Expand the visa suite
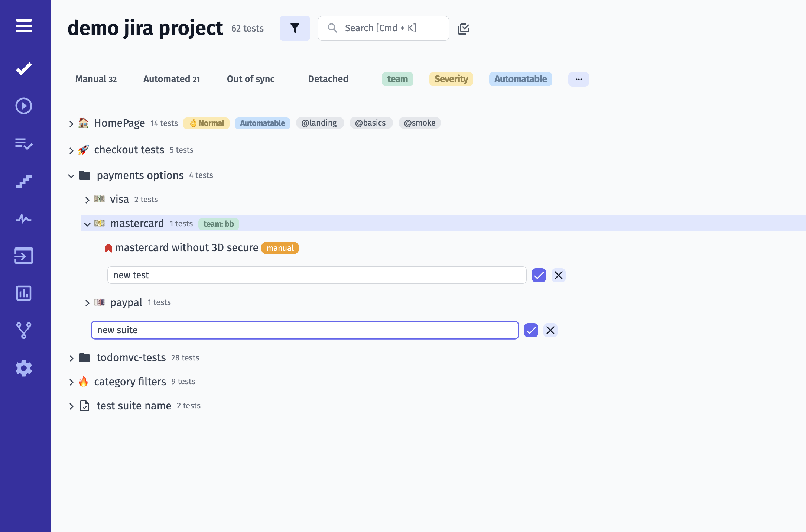The height and width of the screenshot is (532, 806). 87,199
